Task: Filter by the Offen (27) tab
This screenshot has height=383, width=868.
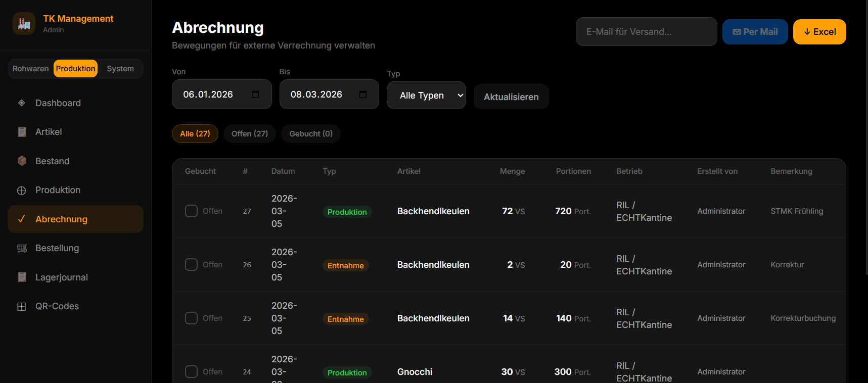Action: (x=249, y=134)
